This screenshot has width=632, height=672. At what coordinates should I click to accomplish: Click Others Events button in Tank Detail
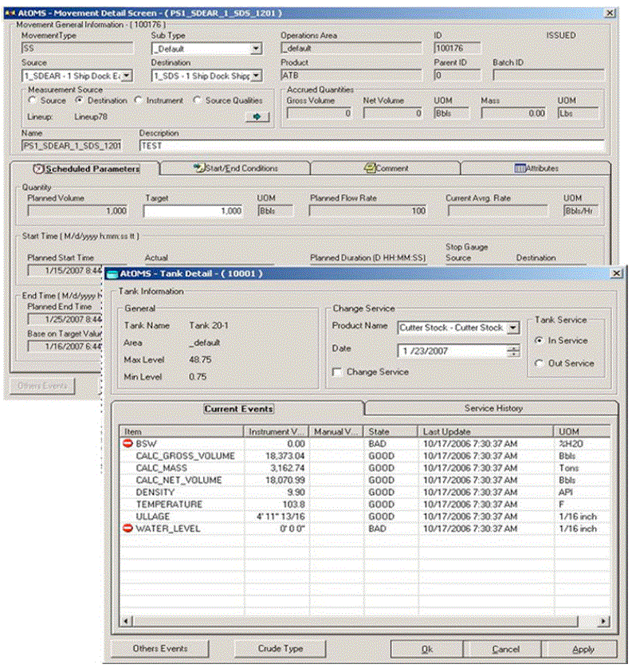[160, 648]
